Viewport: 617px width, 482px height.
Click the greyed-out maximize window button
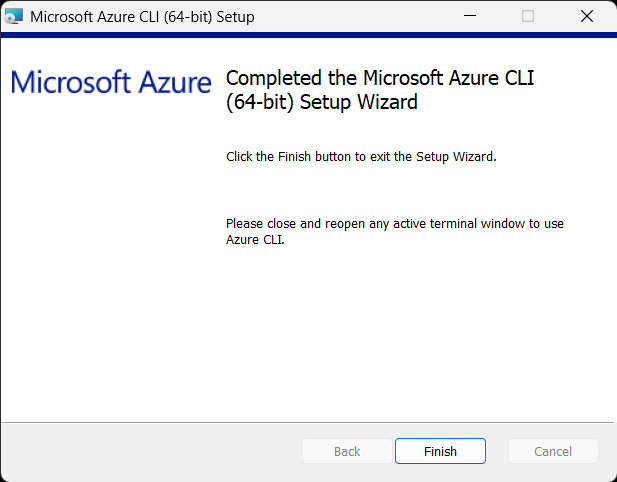528,16
